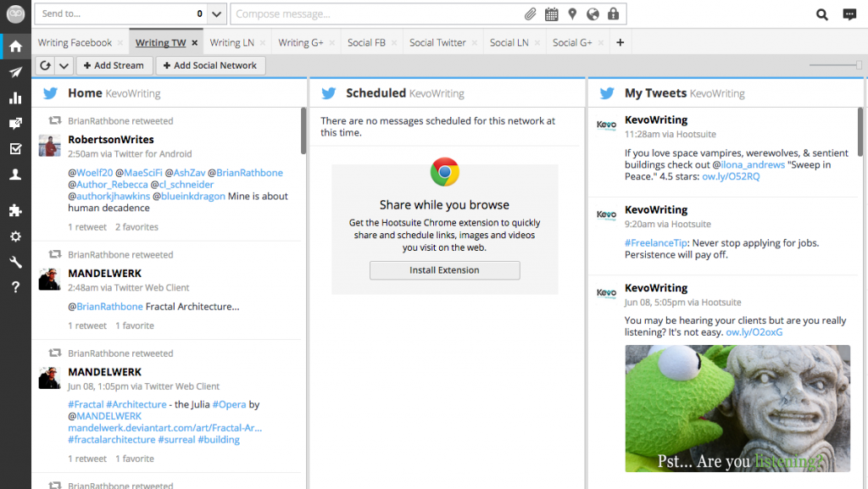Click the Chrome logo in extension promo
868x489 pixels.
tap(444, 172)
